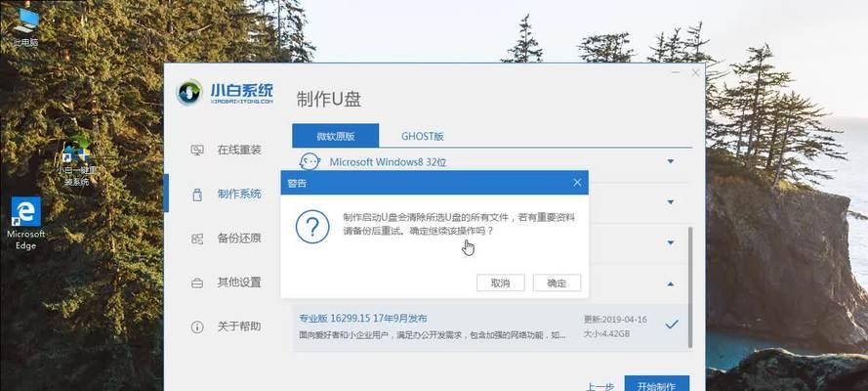Toggle the checkmark for 专业版 16299.15
868x391 pixels.
point(672,325)
